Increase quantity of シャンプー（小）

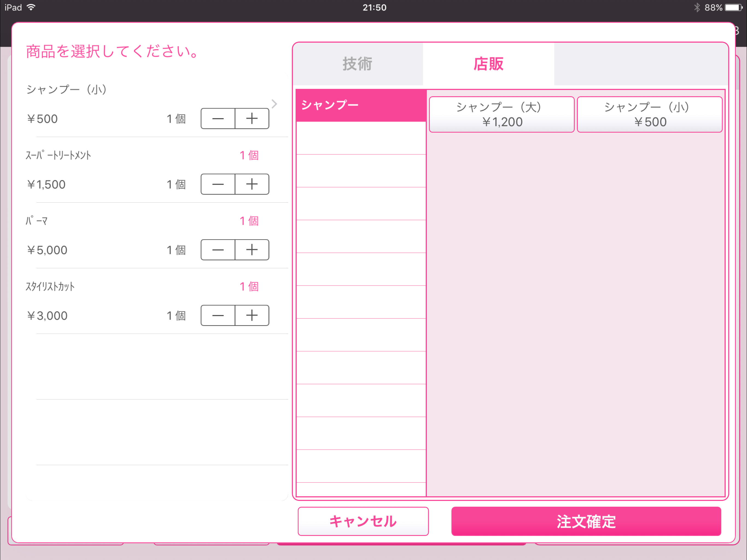pos(252,119)
